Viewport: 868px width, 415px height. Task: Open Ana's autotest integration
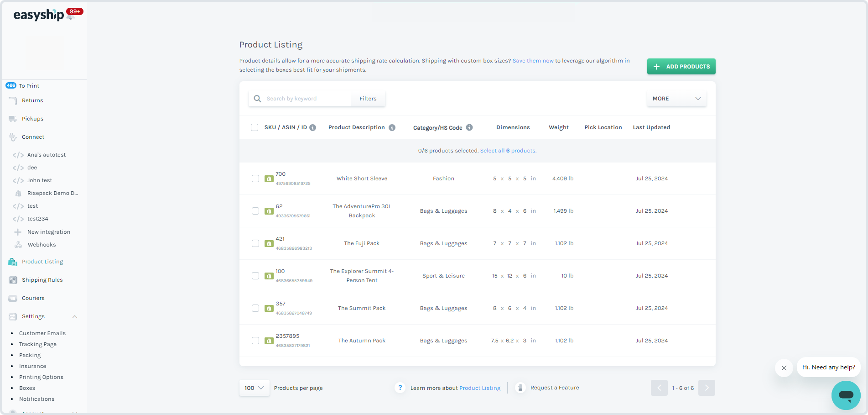[47, 155]
